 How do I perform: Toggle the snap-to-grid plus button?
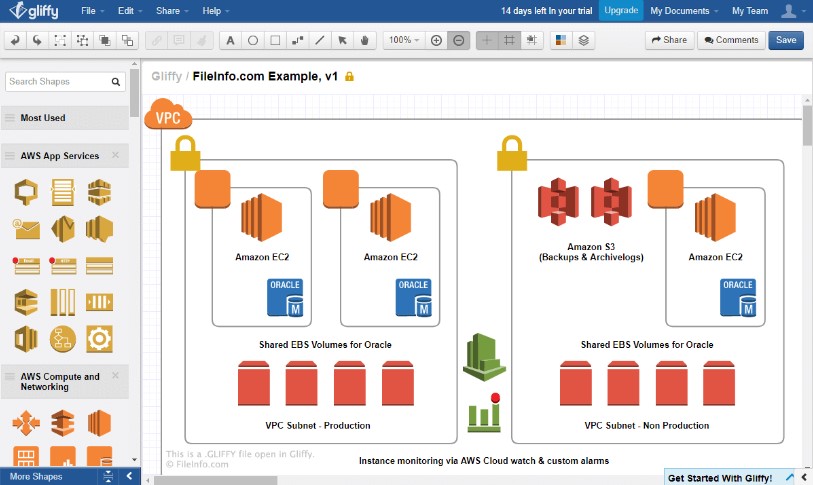click(487, 40)
